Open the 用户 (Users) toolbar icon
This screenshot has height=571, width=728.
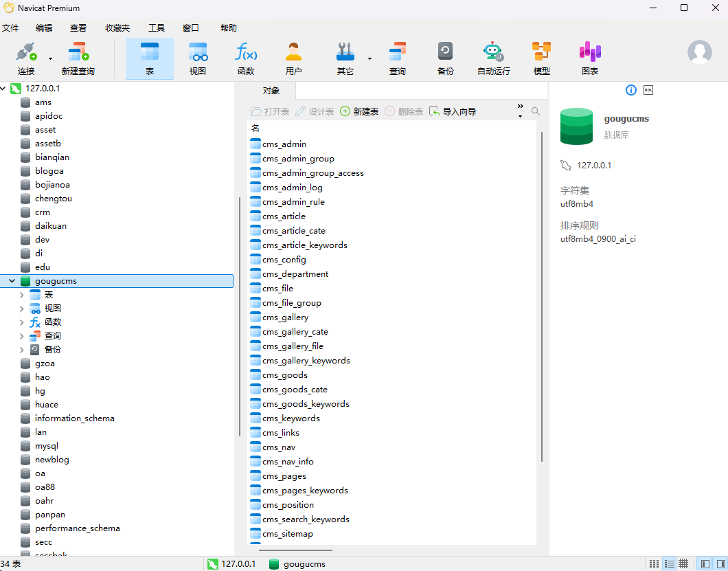pyautogui.click(x=294, y=58)
